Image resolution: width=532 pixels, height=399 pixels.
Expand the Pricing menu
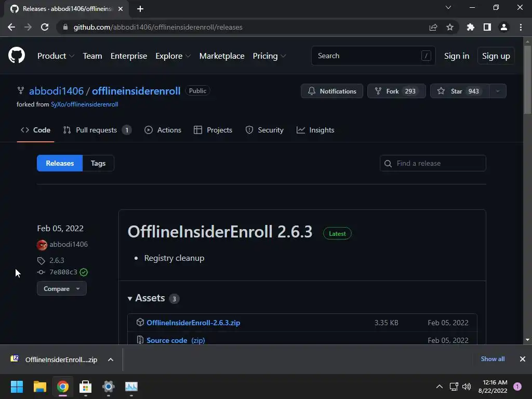click(x=270, y=56)
